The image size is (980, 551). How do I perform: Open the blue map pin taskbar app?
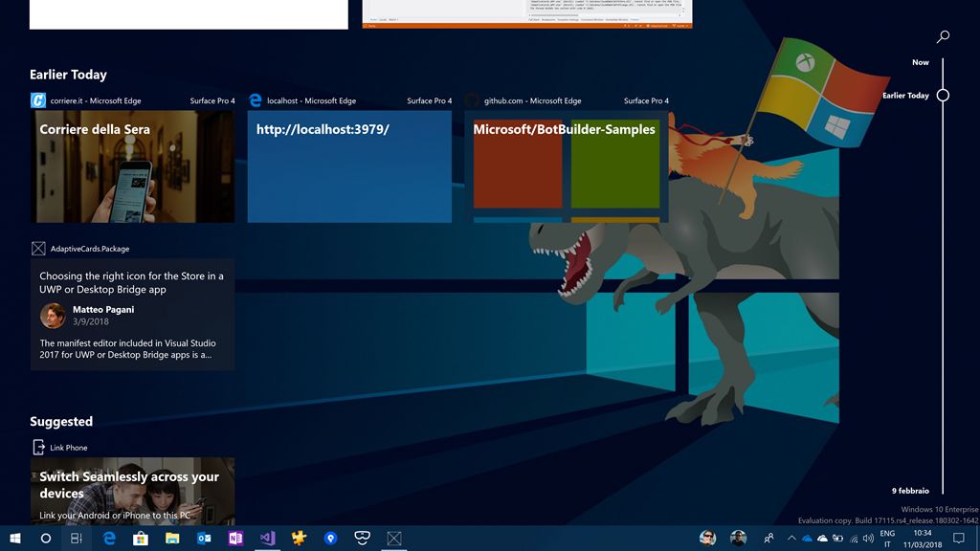(x=330, y=538)
